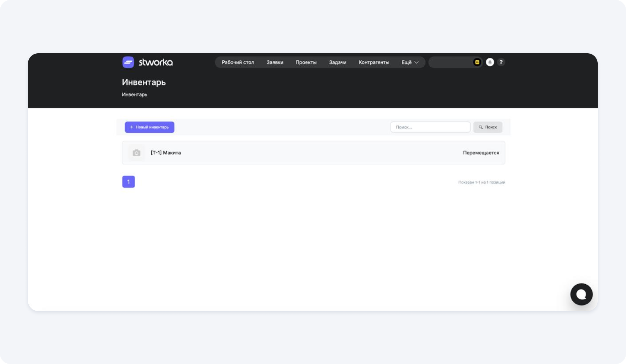Click the Инвентарь page heading
The height and width of the screenshot is (364, 626).
[x=144, y=82]
